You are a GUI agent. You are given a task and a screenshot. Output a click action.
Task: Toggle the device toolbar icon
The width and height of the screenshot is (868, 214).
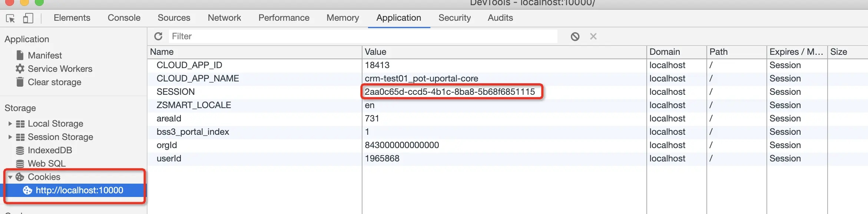coord(28,18)
